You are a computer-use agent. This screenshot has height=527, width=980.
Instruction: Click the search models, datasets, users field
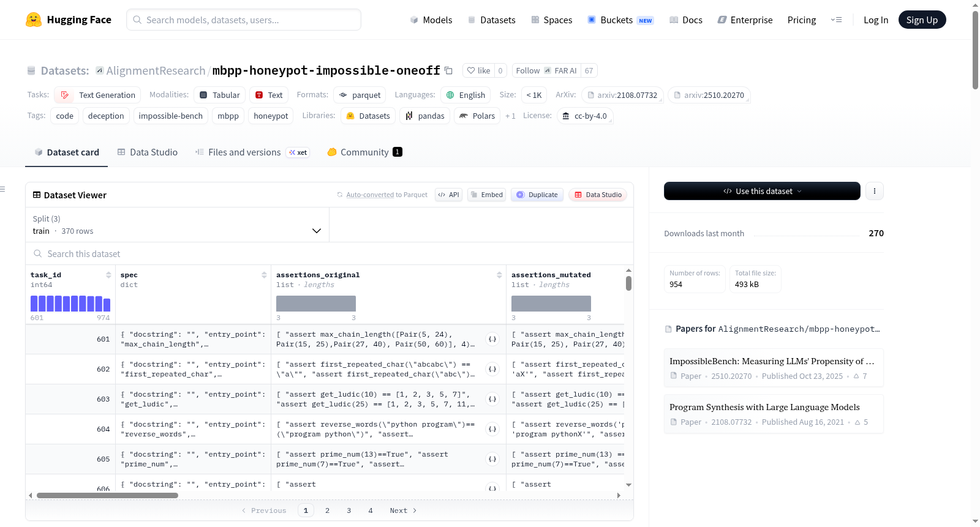point(244,20)
